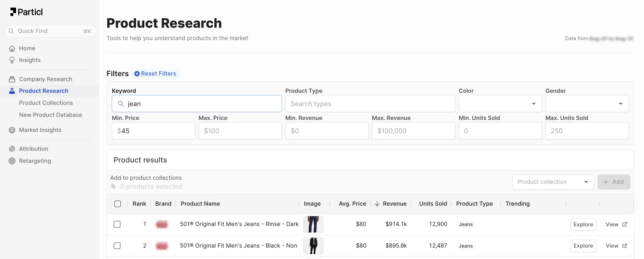Click Reset Filters button

click(x=155, y=74)
